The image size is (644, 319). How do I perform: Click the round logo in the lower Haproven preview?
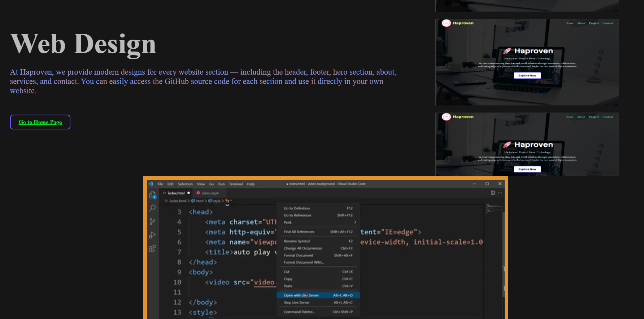pyautogui.click(x=447, y=117)
